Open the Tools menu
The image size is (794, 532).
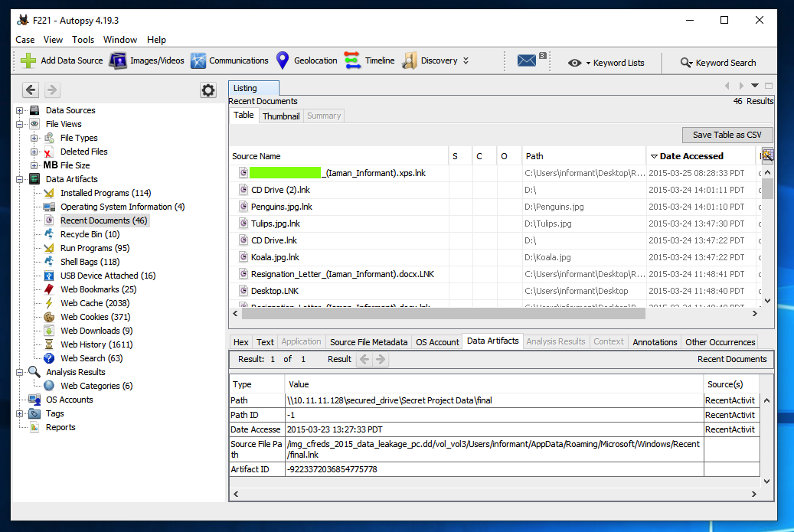[83, 40]
